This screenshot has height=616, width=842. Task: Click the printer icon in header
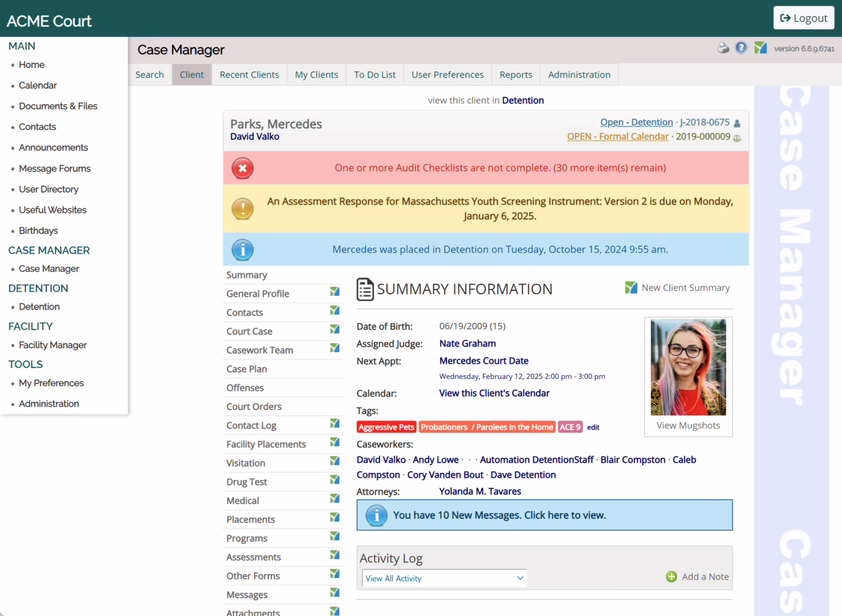(724, 48)
